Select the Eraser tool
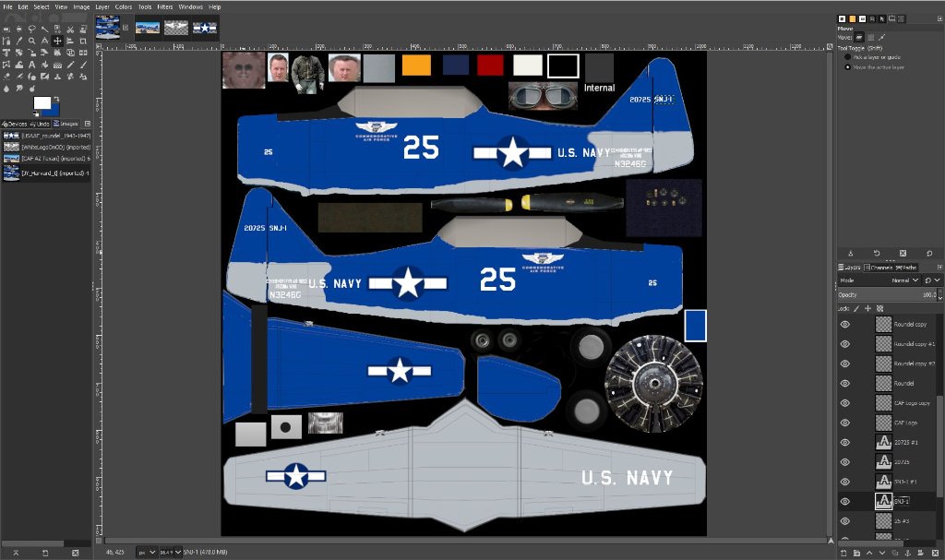 [6, 77]
